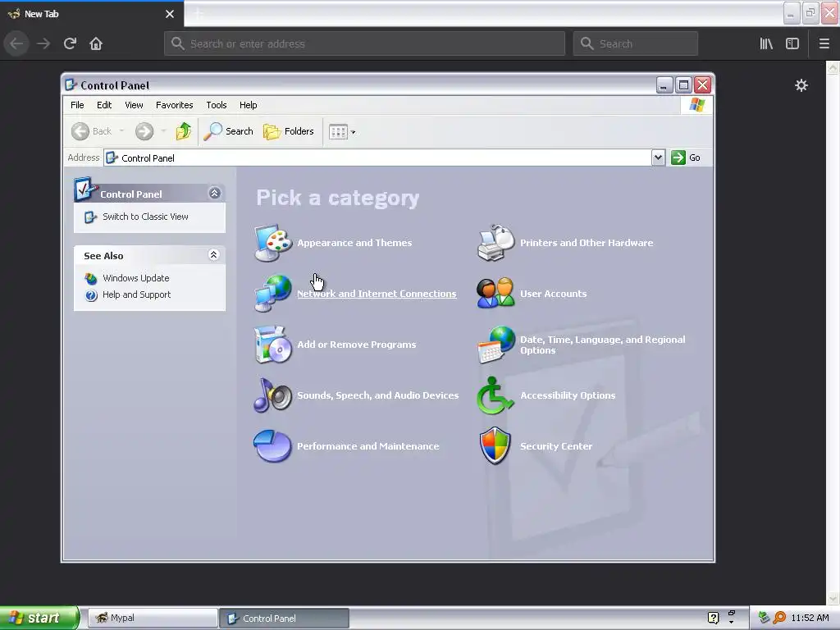Viewport: 840px width, 630px height.
Task: Click the Search toolbar button
Action: tap(229, 131)
